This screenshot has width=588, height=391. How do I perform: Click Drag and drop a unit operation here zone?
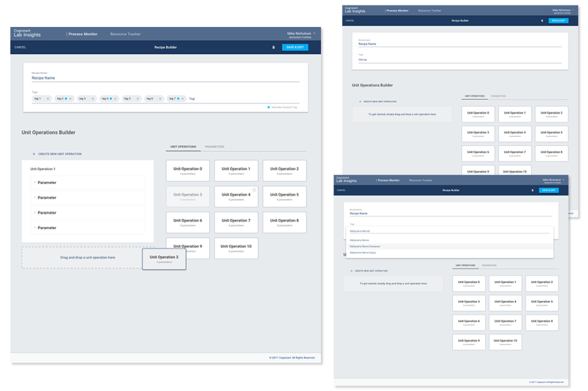point(88,257)
